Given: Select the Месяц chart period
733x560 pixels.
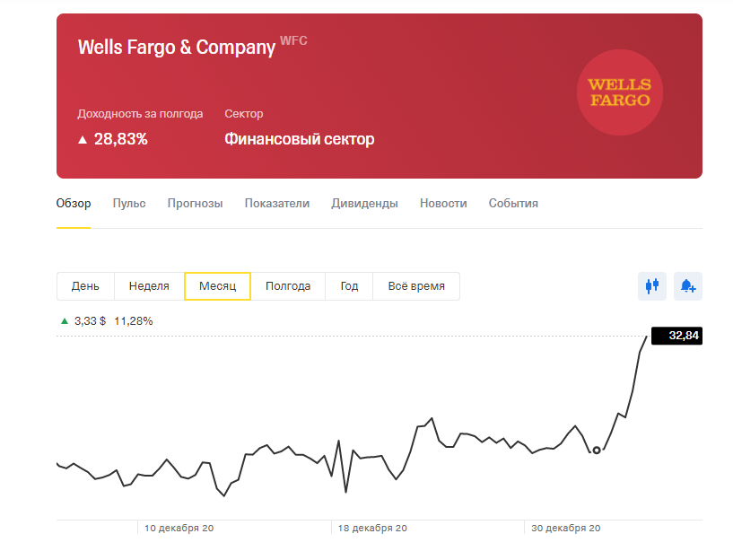Looking at the screenshot, I should [x=217, y=286].
